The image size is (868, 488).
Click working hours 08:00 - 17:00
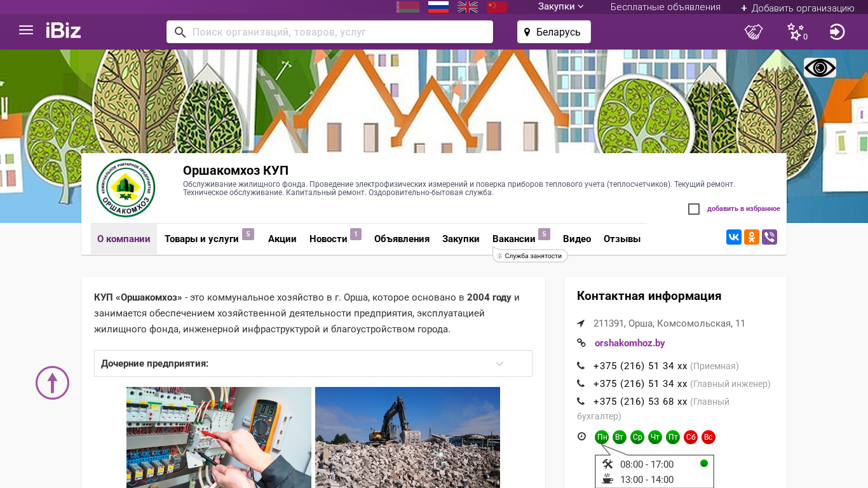pyautogui.click(x=647, y=464)
